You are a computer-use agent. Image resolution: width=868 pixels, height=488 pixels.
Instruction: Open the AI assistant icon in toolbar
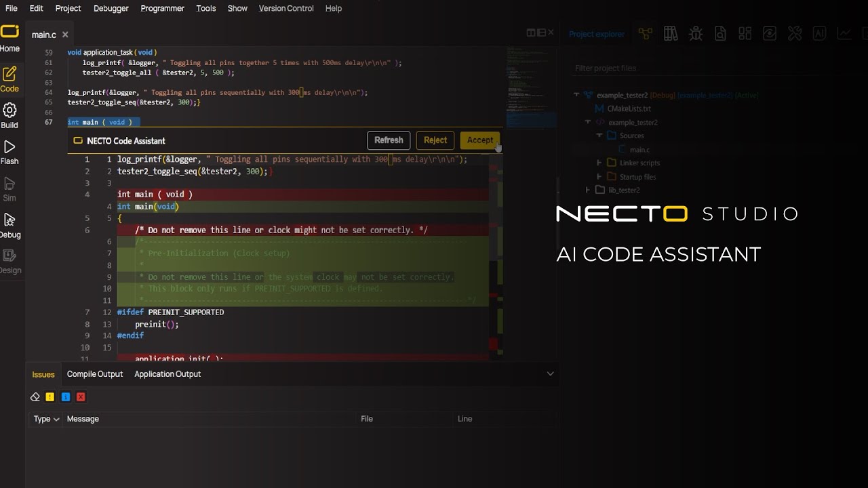click(x=819, y=34)
